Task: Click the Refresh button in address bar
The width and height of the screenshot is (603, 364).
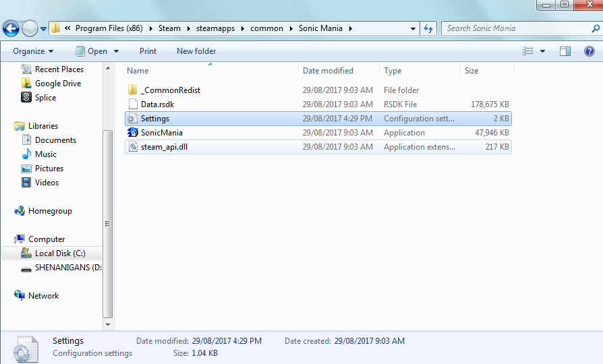Action: point(428,28)
